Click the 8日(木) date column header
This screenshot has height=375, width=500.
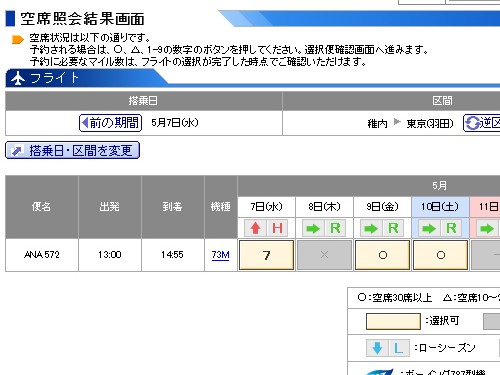coord(324,207)
